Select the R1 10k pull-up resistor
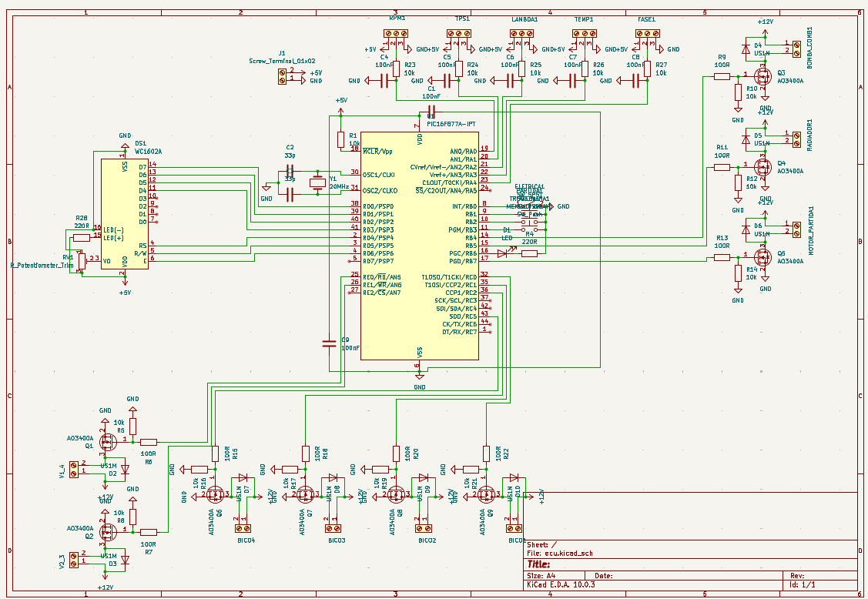 pyautogui.click(x=341, y=139)
